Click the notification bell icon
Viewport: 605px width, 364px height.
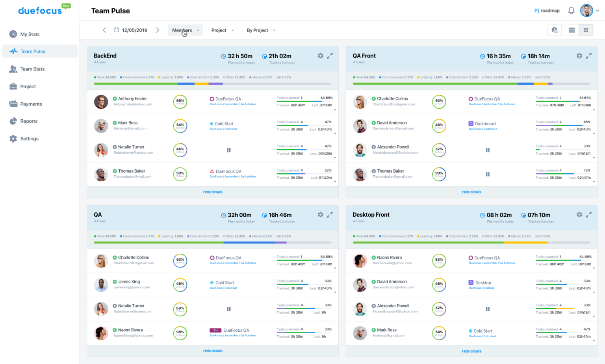pos(572,10)
